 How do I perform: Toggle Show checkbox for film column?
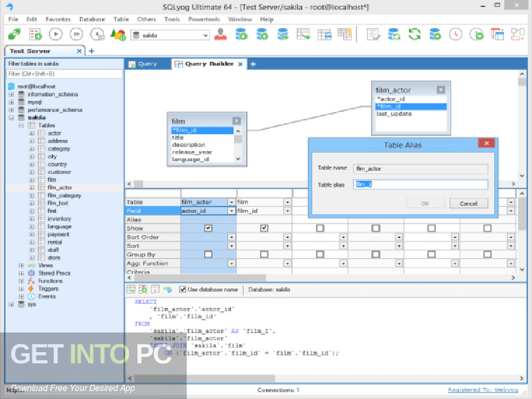(264, 228)
